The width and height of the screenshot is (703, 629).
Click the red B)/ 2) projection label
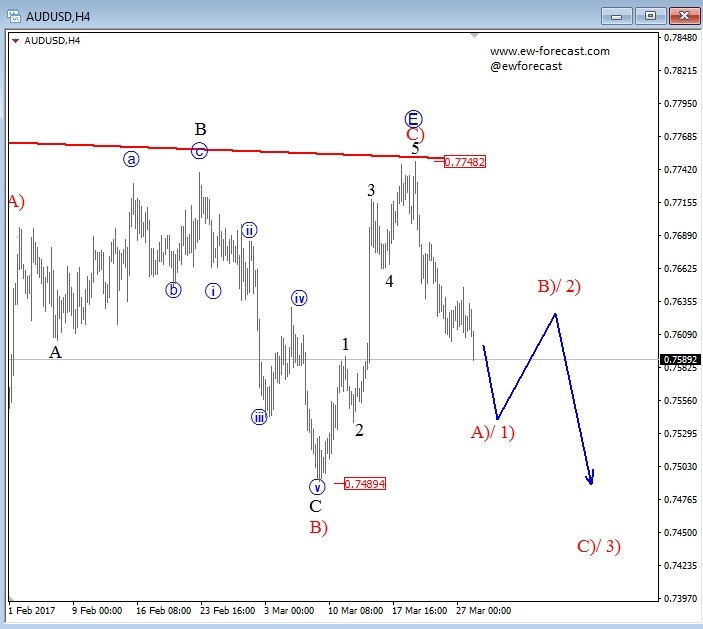pos(559,286)
